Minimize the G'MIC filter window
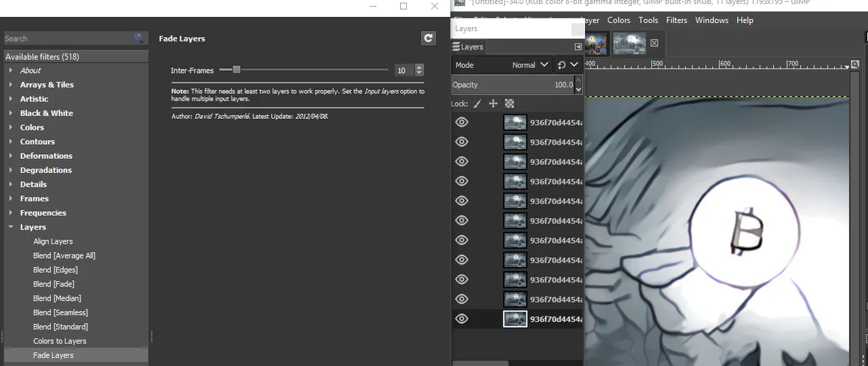868x366 pixels. tap(373, 6)
